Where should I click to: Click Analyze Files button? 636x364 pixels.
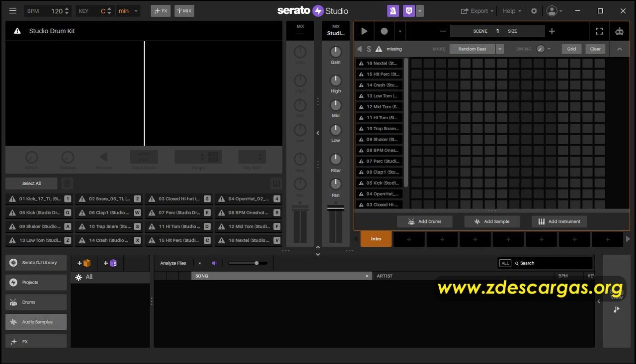click(173, 263)
